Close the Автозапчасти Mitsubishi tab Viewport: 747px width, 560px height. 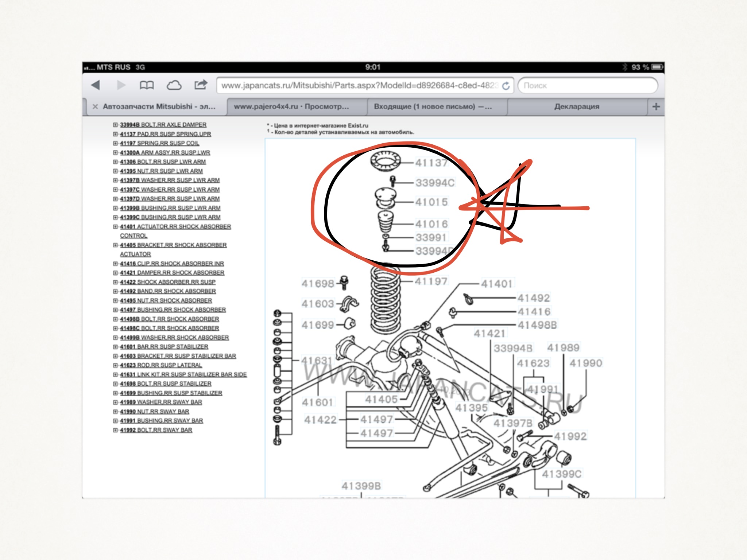95,106
